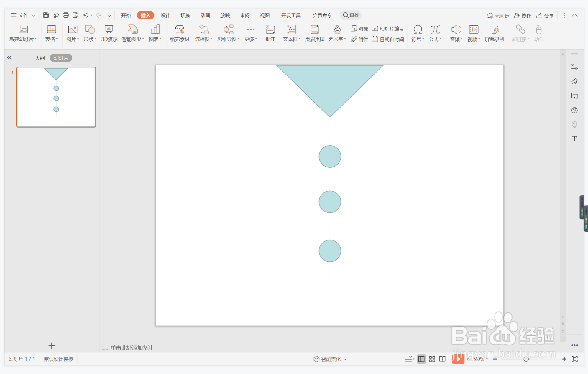Click the save icon in quick toolbar
588x374 pixels.
(x=46, y=15)
